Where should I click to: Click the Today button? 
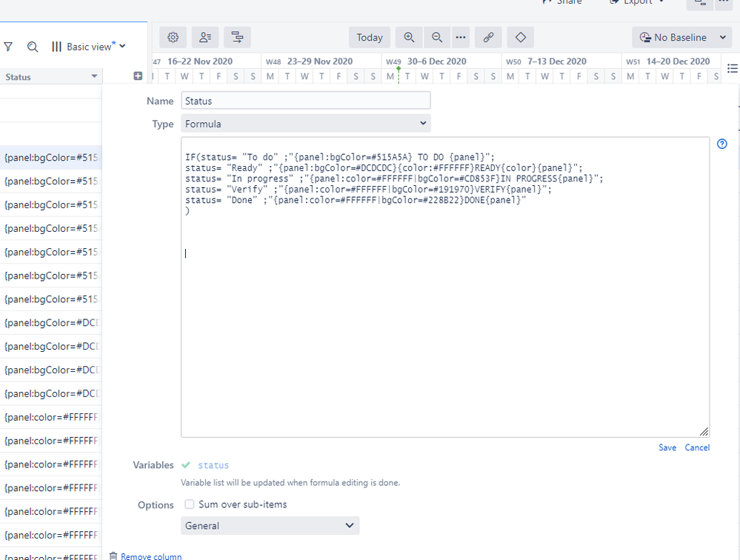tap(370, 37)
